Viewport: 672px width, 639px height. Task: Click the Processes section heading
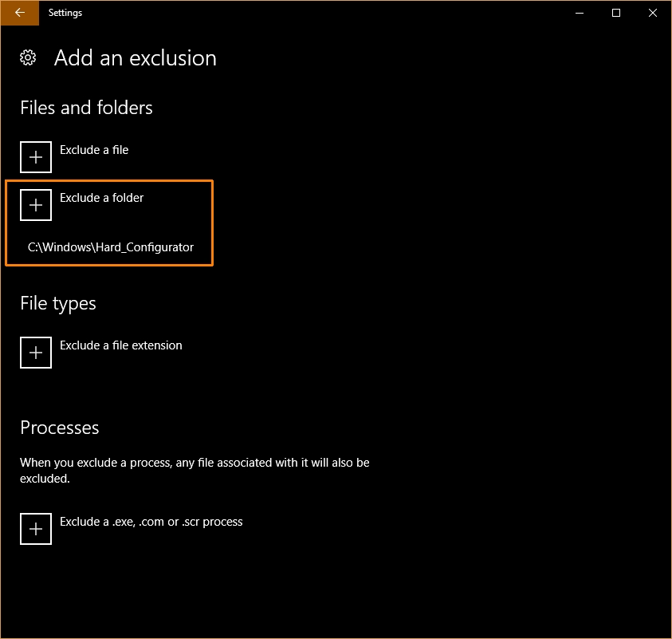click(x=60, y=428)
